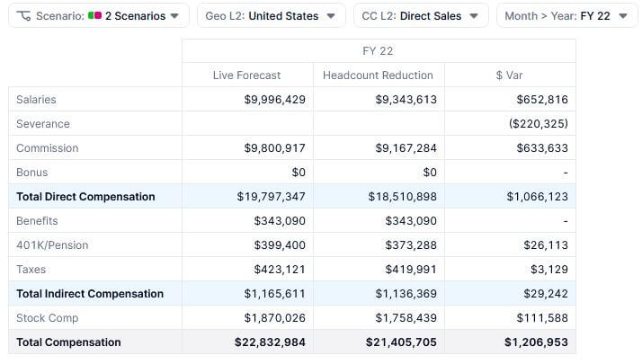642x364 pixels.
Task: Click the Total Indirect Compensation row label
Action: (x=90, y=294)
